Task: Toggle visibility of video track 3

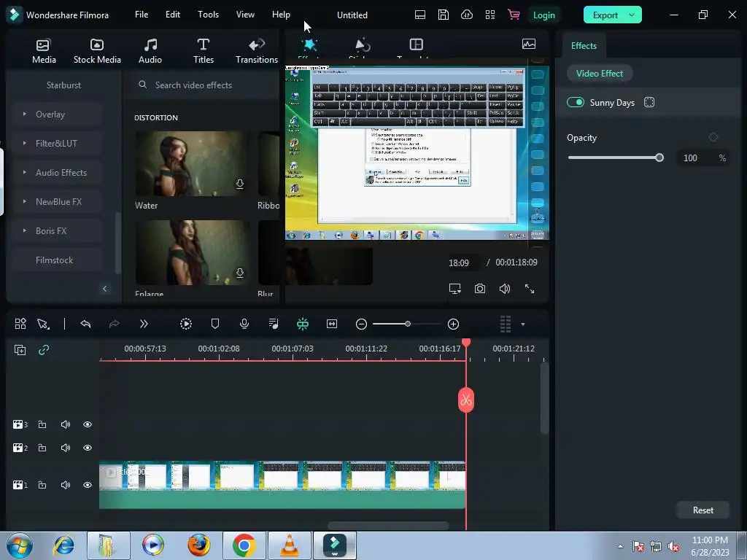Action: pyautogui.click(x=88, y=424)
